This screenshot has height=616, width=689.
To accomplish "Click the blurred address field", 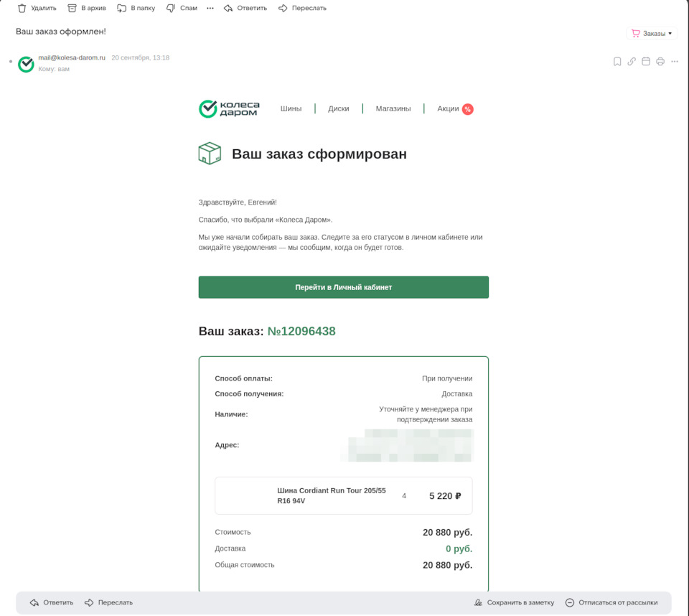I will (407, 445).
